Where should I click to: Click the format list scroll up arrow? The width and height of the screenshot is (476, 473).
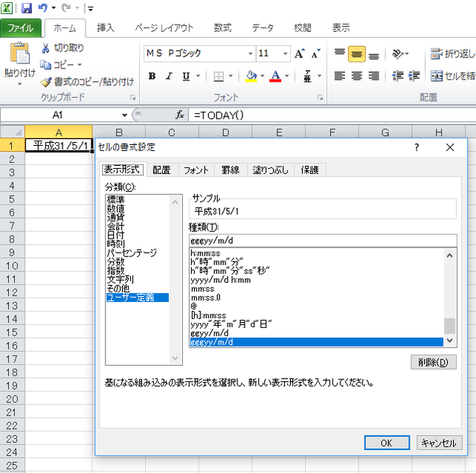pyautogui.click(x=449, y=256)
